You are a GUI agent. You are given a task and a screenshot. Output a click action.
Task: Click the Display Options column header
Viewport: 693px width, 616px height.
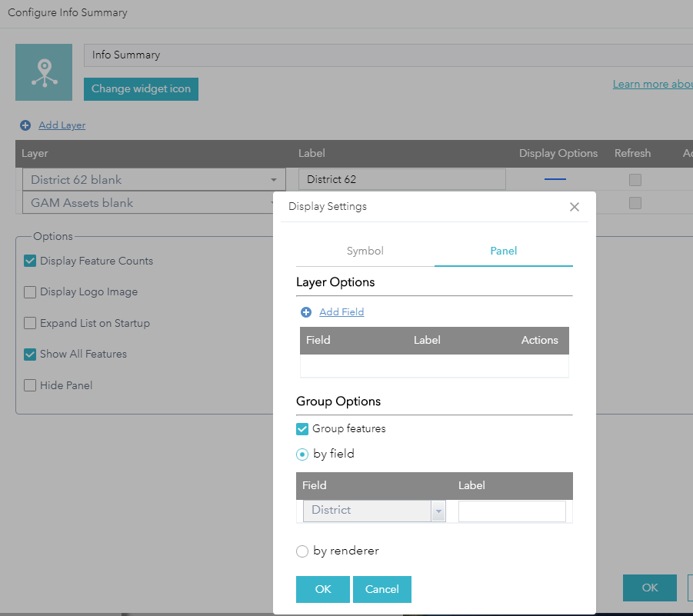558,153
